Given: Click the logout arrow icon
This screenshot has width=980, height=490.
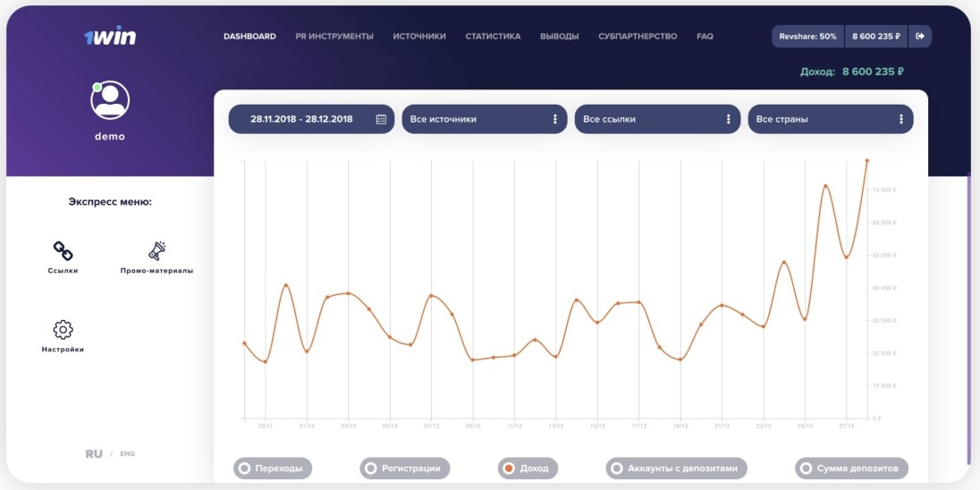Looking at the screenshot, I should tap(920, 37).
